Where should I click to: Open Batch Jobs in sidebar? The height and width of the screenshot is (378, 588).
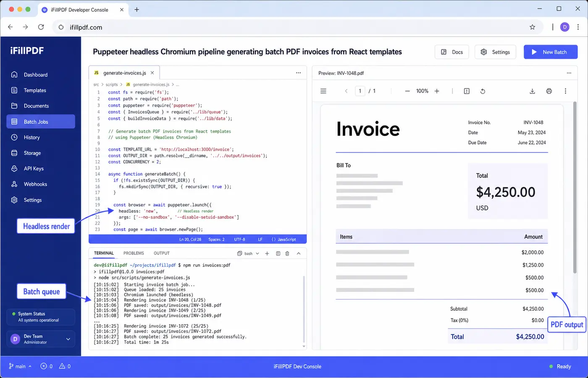[41, 122]
